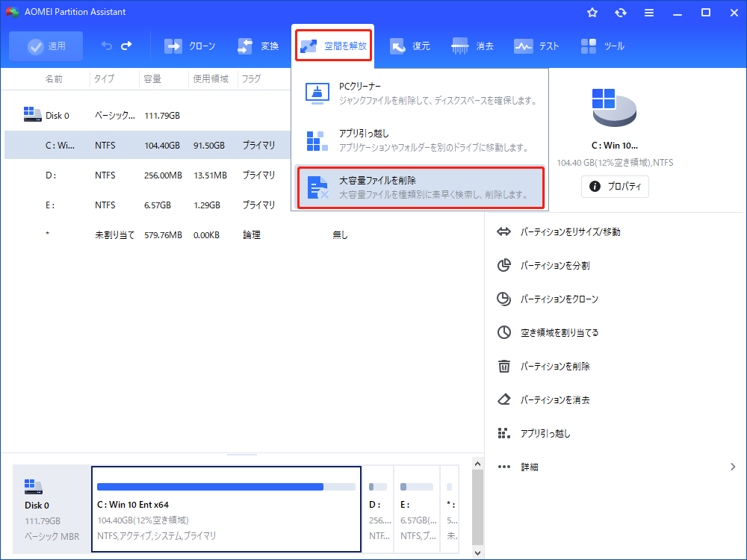The image size is (747, 560).
Task: Click the 名前 column header
Action: point(54,78)
